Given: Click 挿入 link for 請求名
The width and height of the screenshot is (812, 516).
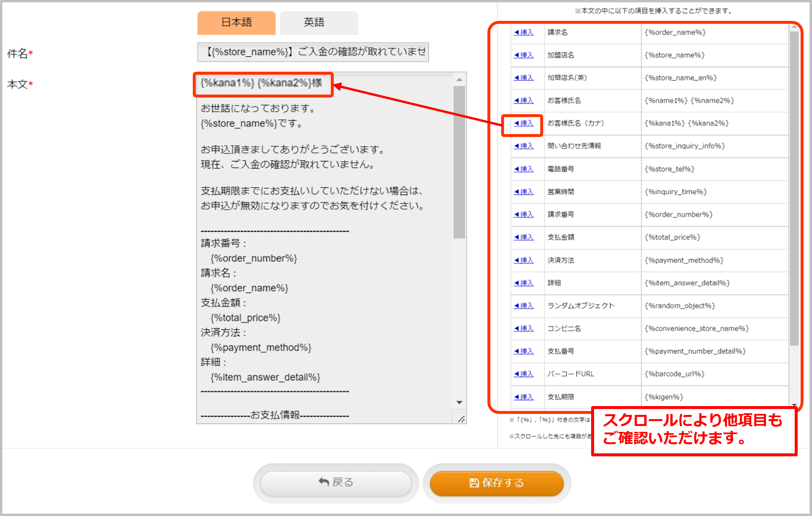Looking at the screenshot, I should (524, 33).
